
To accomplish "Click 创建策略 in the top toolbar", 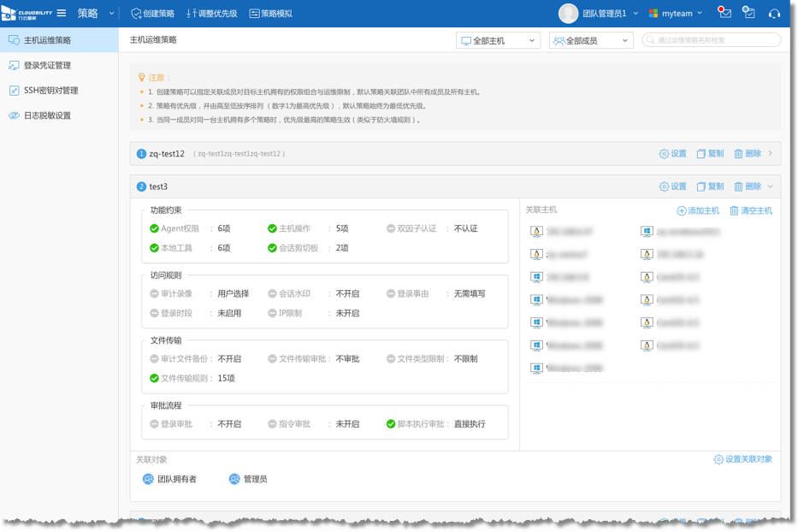I will click(153, 14).
